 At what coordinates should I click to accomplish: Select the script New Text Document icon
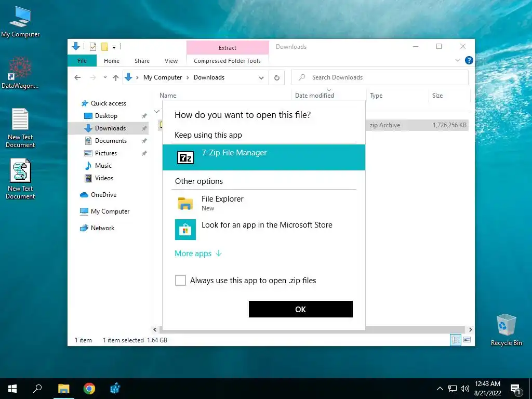[20, 179]
